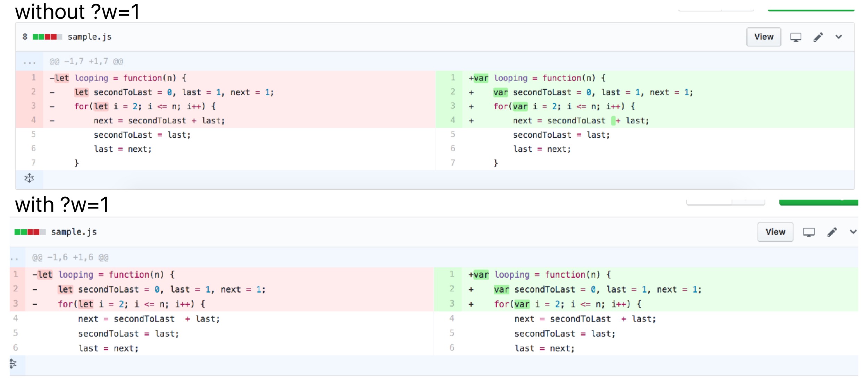This screenshot has height=390, width=868.
Task: Click changed-lines count 8 in top header
Action: [x=25, y=37]
